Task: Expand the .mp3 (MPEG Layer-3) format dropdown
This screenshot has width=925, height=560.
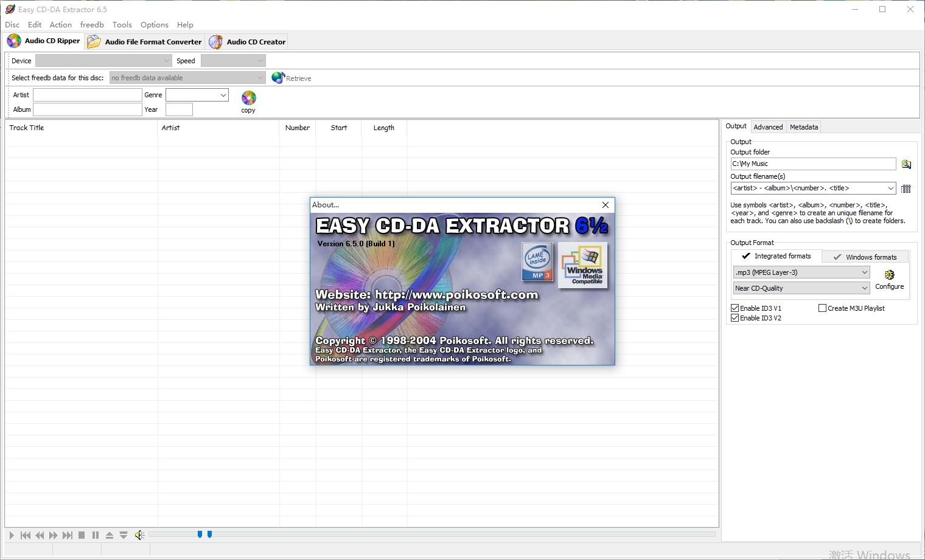Action: point(865,272)
